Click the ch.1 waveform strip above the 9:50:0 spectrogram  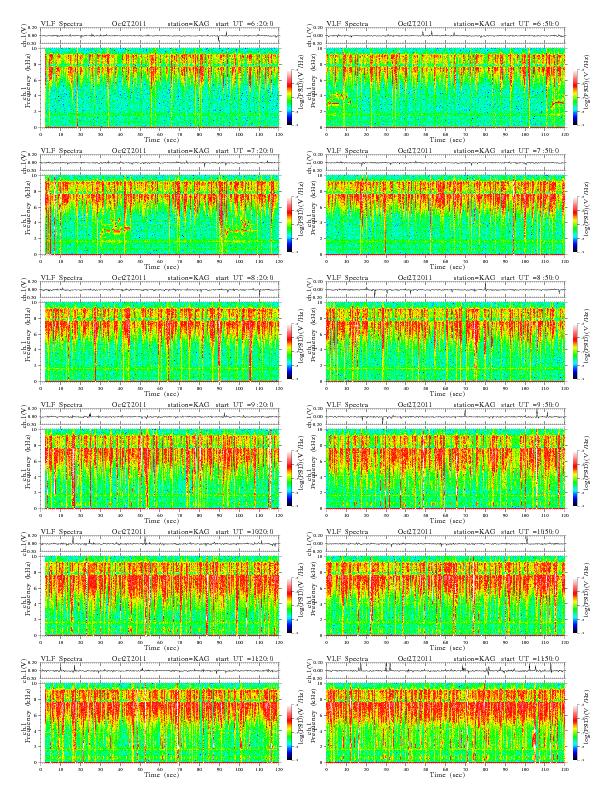[445, 418]
